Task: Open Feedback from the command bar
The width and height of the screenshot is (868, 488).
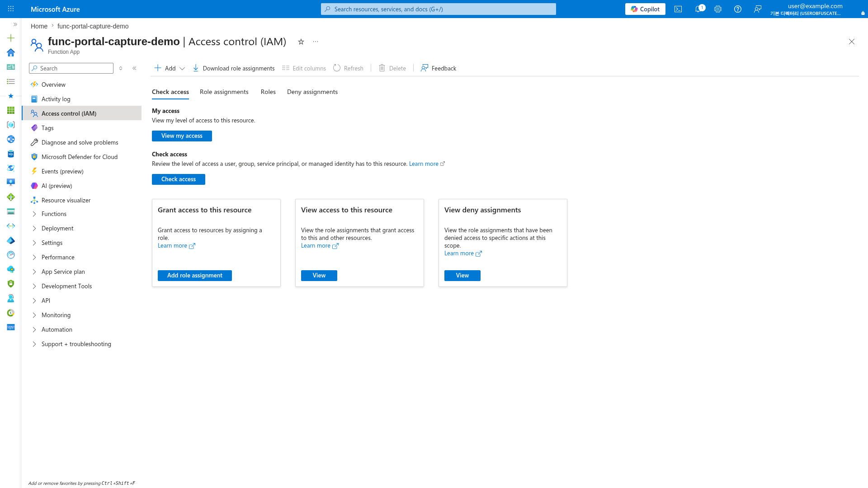Action: click(439, 68)
